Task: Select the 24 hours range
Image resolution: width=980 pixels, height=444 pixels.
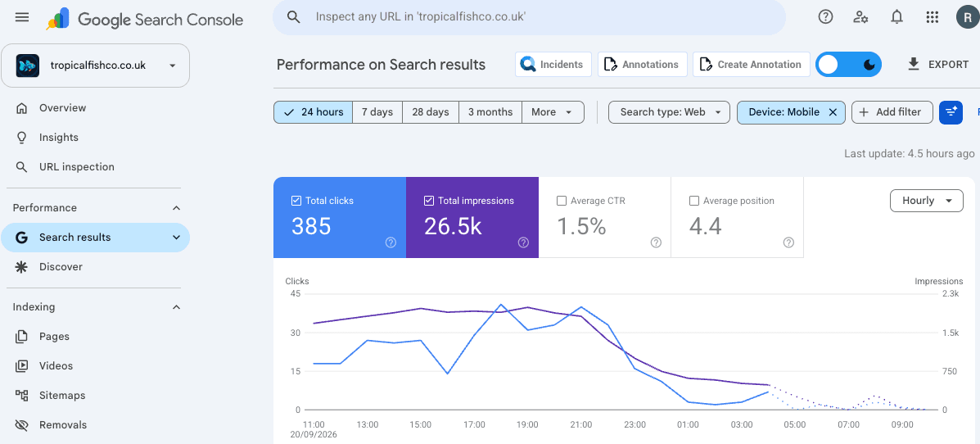Action: click(x=313, y=112)
